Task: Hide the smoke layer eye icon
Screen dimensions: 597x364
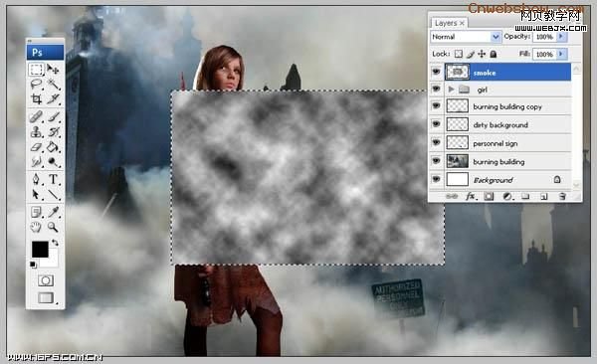Action: coord(437,72)
